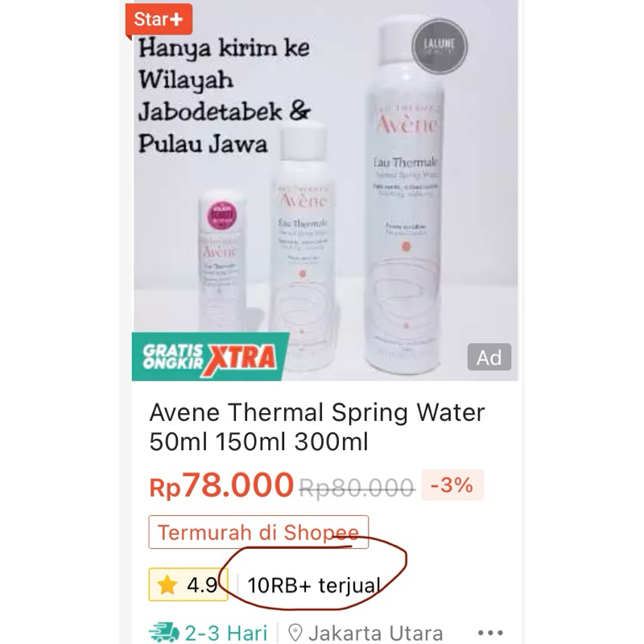Click the 4.9 rating badge
The width and height of the screenshot is (644, 644).
coord(188,584)
